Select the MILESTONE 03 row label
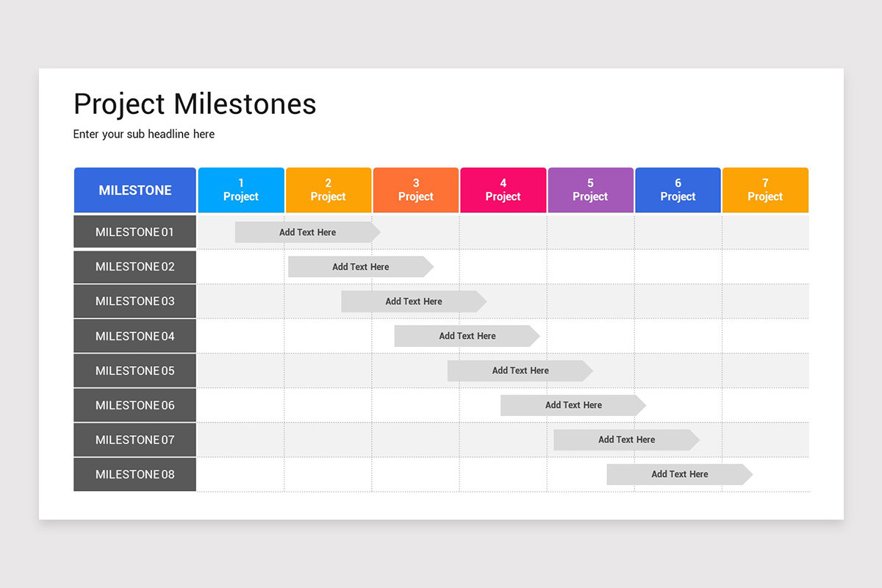Screen dimensions: 882x588 point(135,301)
